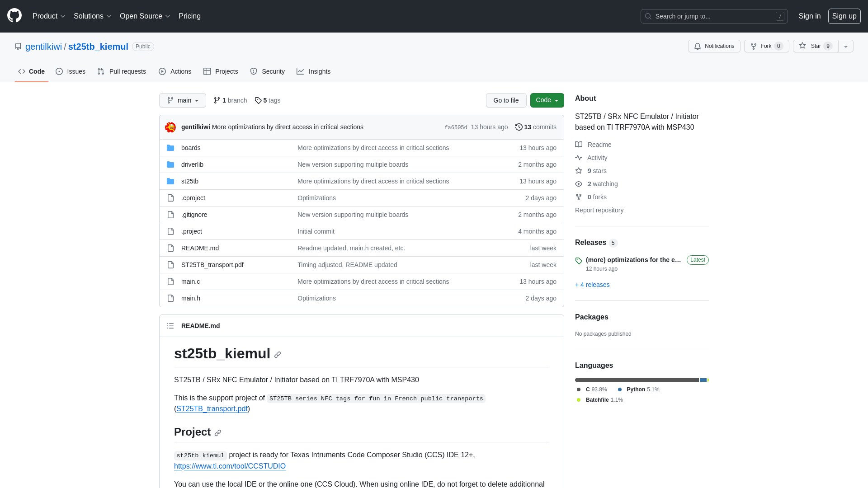Screen dimensions: 868x488
Task: Expand the Product menu
Action: (x=49, y=16)
